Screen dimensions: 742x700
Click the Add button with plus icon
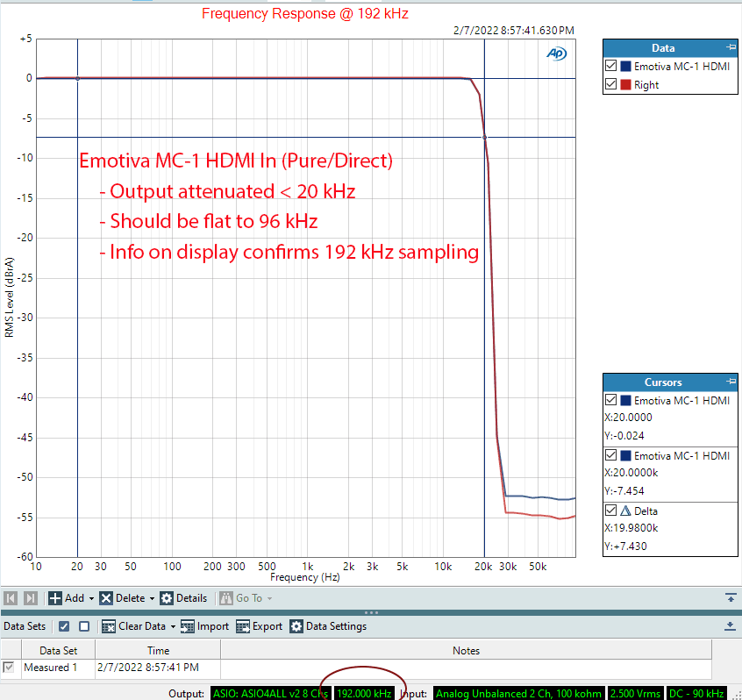coord(67,598)
